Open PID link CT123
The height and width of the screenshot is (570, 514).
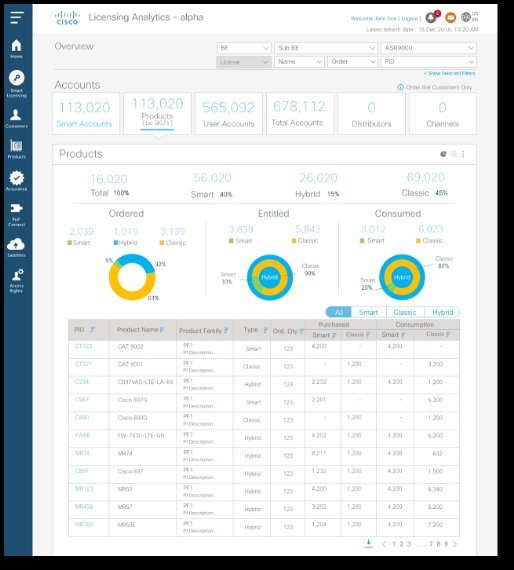[x=83, y=346]
